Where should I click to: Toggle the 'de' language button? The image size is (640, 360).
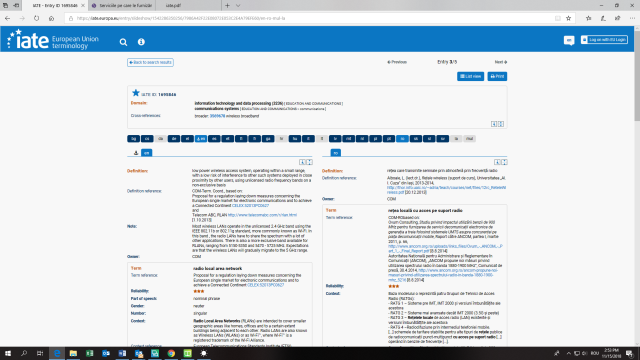174,139
